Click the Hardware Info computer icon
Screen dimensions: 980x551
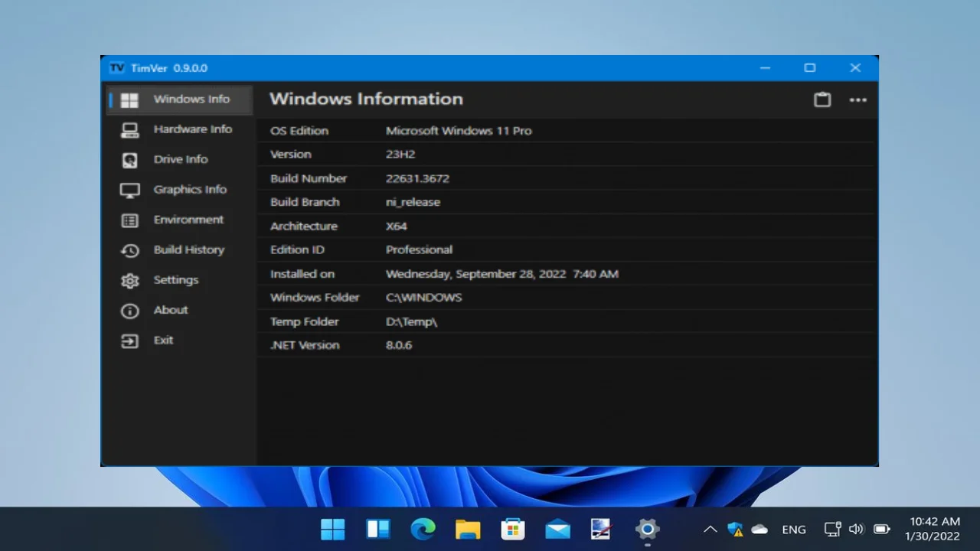[x=129, y=130]
